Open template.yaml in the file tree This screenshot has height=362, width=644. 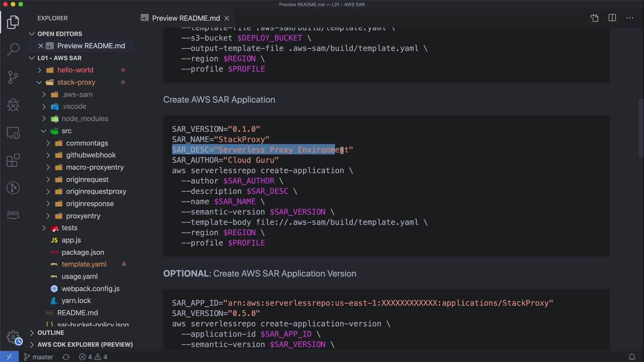coord(84,264)
